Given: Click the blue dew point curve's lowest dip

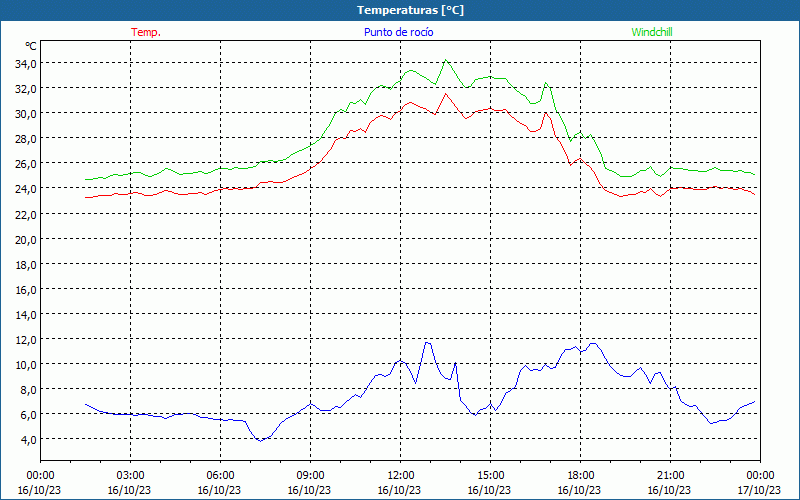Looking at the screenshot, I should pos(260,440).
